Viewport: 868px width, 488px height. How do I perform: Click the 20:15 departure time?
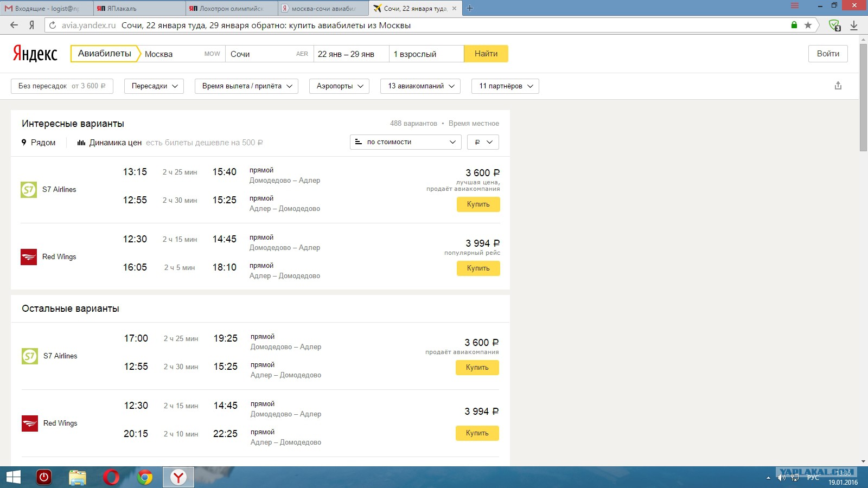click(x=136, y=434)
